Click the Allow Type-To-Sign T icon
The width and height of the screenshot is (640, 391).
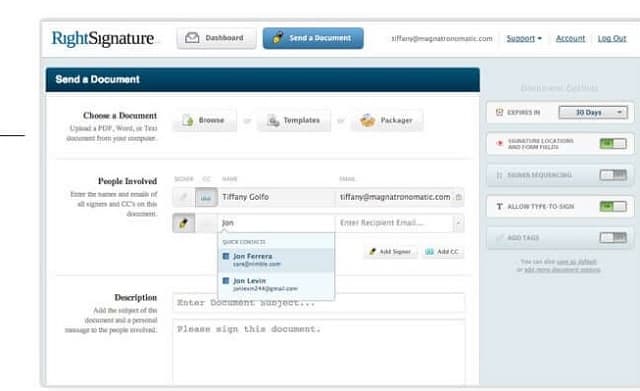(x=499, y=207)
